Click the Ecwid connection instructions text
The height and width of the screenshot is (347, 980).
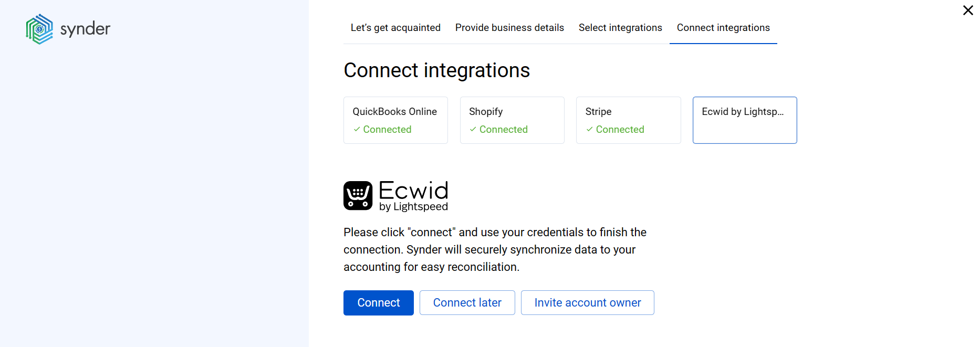coord(494,249)
